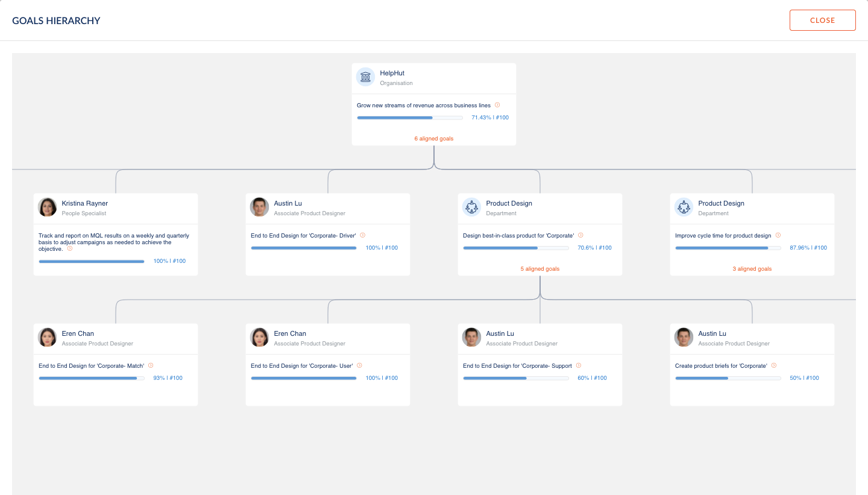Collapse the '5 aligned goals' under Product Design
Screen dimensions: 868x495
[539, 269]
